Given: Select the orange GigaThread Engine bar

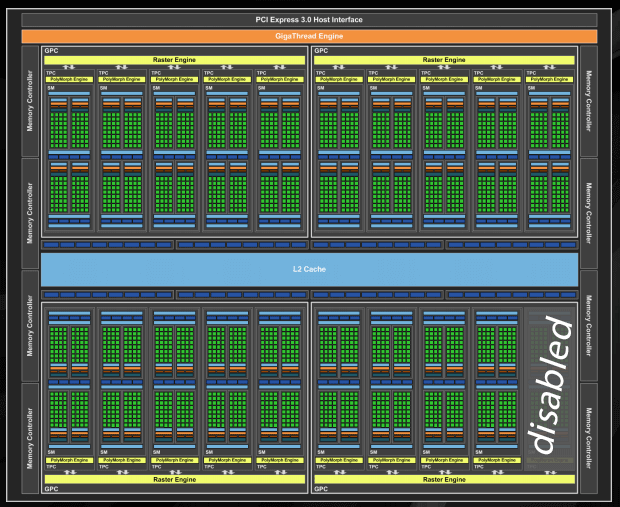Looking at the screenshot, I should coord(309,36).
